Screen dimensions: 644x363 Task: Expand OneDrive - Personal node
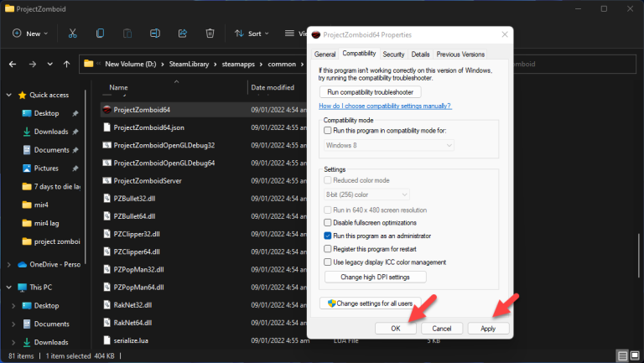(x=9, y=265)
